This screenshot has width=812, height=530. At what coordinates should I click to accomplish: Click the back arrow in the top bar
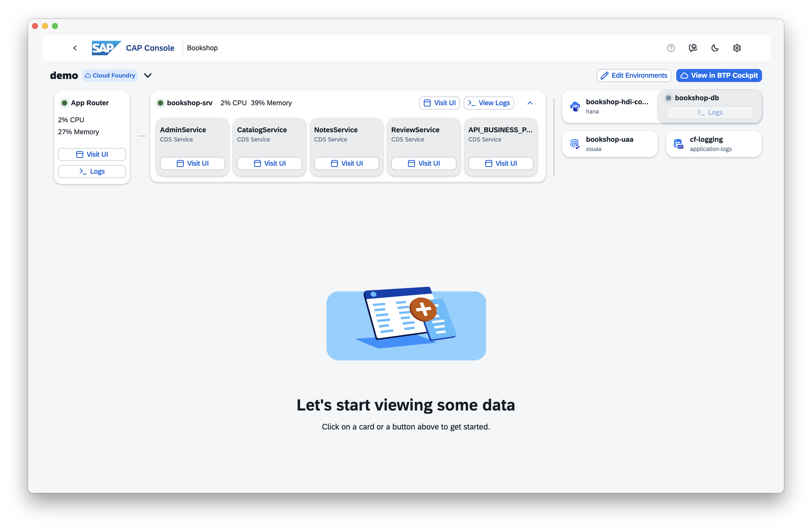[x=75, y=48]
